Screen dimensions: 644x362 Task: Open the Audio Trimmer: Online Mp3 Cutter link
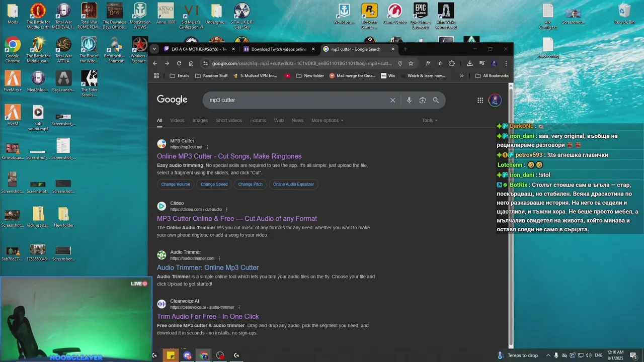coord(208,267)
